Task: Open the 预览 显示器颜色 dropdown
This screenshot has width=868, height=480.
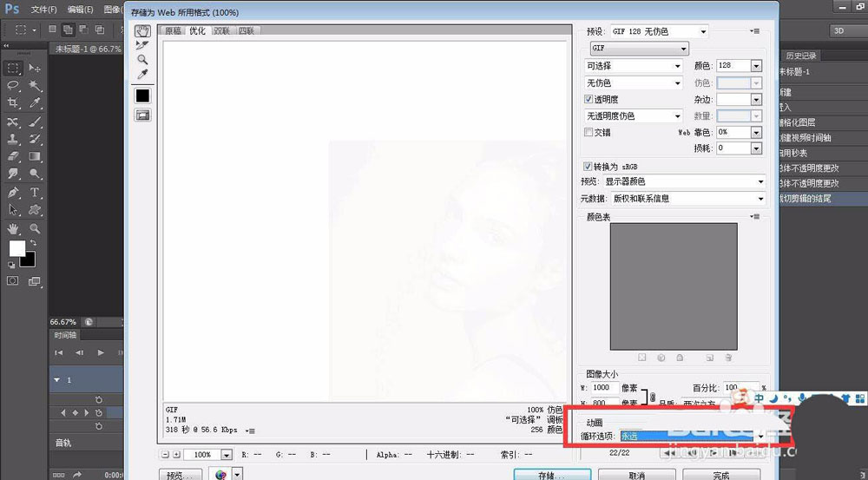Action: pos(685,181)
